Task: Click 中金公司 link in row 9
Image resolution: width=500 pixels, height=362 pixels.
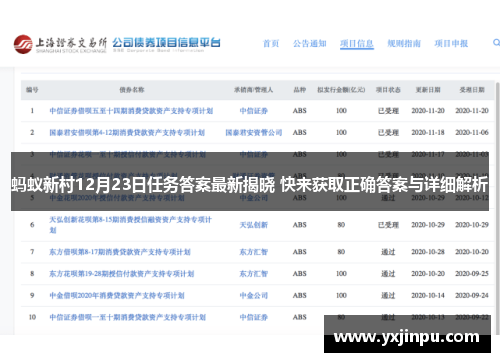Action: [254, 296]
